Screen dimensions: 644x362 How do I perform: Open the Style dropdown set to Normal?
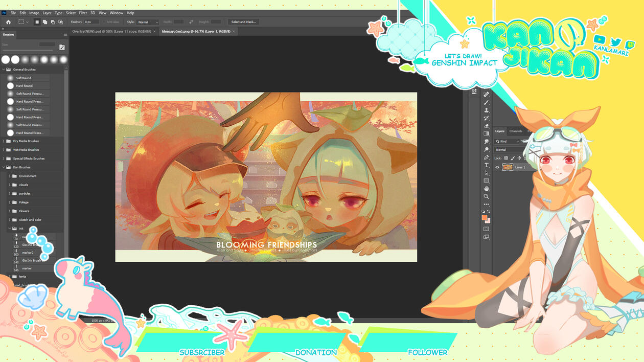tap(148, 22)
